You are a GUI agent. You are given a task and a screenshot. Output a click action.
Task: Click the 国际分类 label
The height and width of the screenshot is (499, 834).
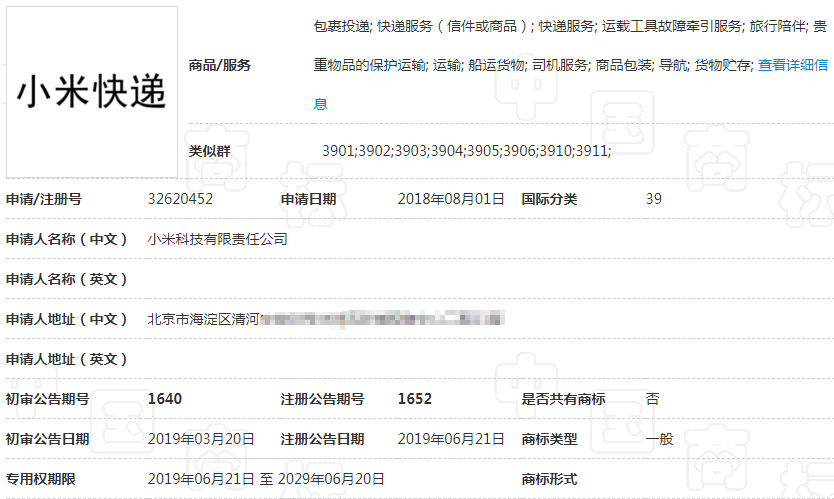coord(549,199)
